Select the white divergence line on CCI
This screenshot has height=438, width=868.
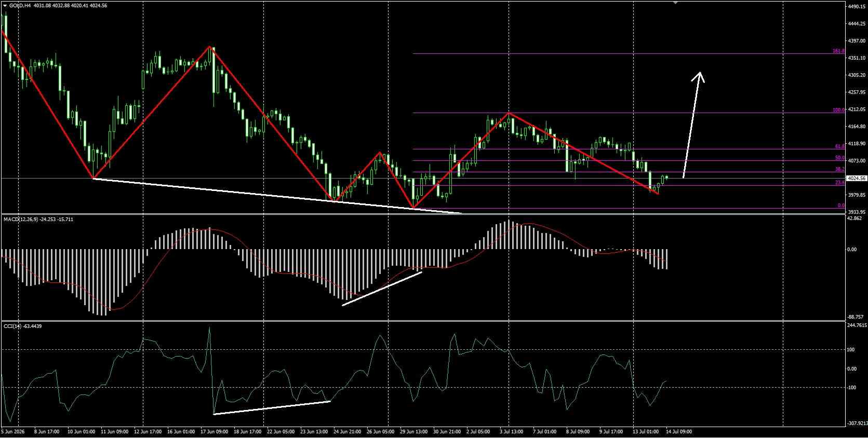[272, 407]
